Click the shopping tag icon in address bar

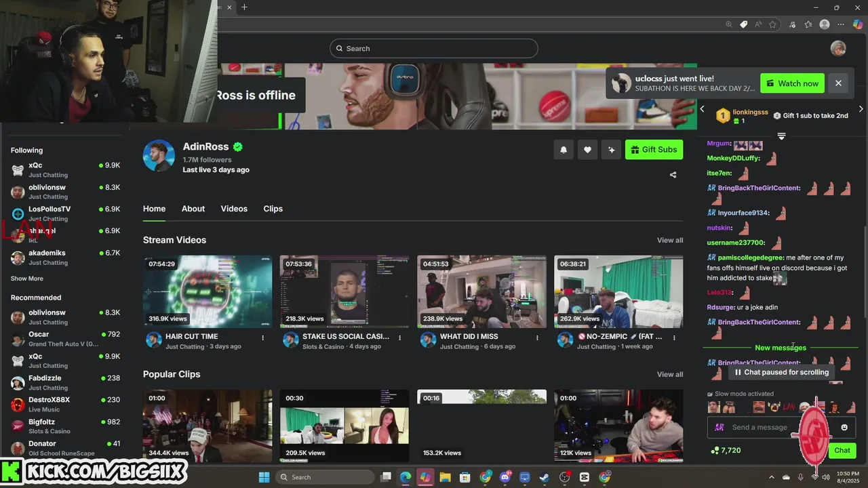744,24
